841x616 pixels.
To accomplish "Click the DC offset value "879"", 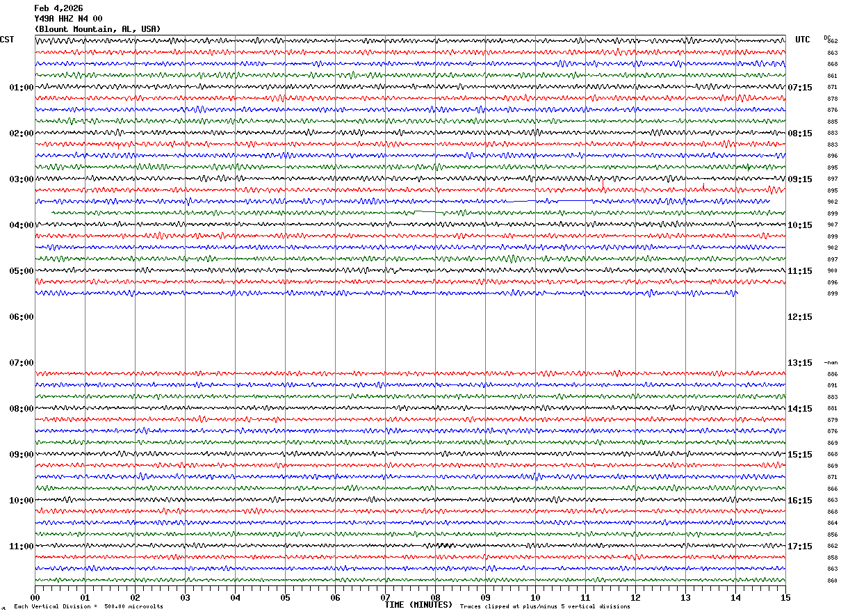I will pos(832,420).
